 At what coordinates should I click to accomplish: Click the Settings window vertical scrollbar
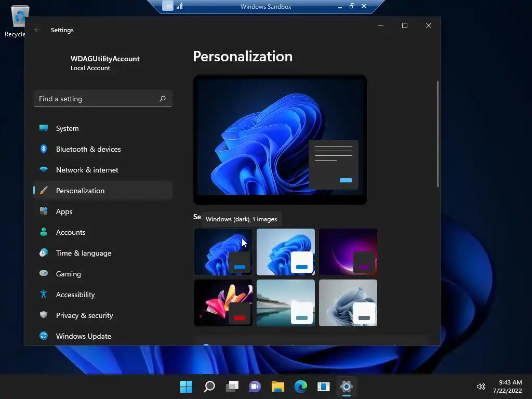(x=437, y=134)
